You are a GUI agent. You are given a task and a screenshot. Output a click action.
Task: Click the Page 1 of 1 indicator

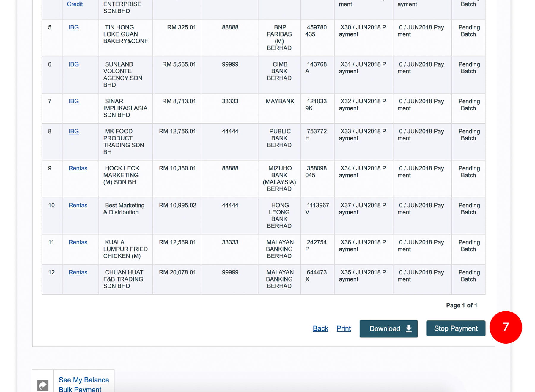point(461,305)
